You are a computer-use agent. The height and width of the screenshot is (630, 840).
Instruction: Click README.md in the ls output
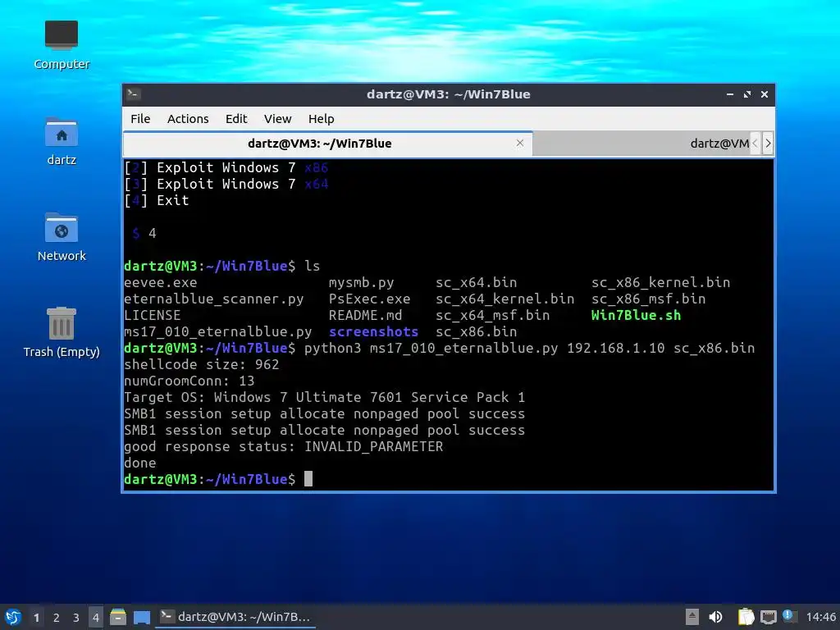point(365,315)
